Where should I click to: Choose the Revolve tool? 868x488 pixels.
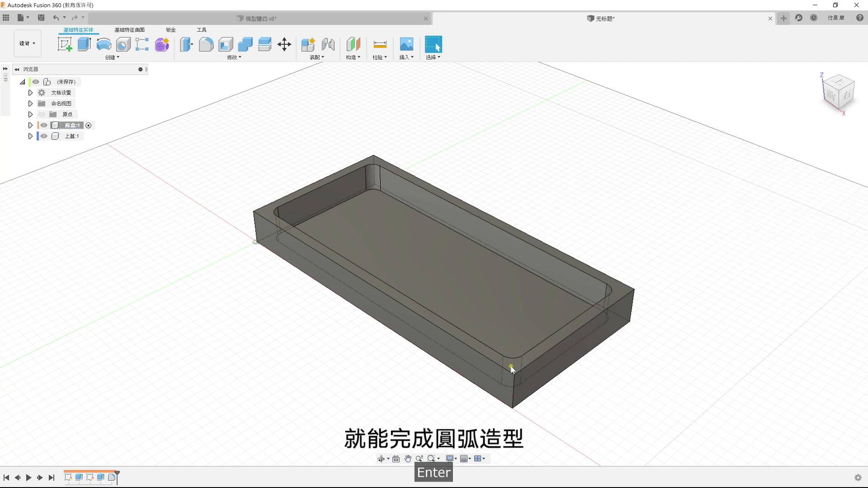(104, 44)
